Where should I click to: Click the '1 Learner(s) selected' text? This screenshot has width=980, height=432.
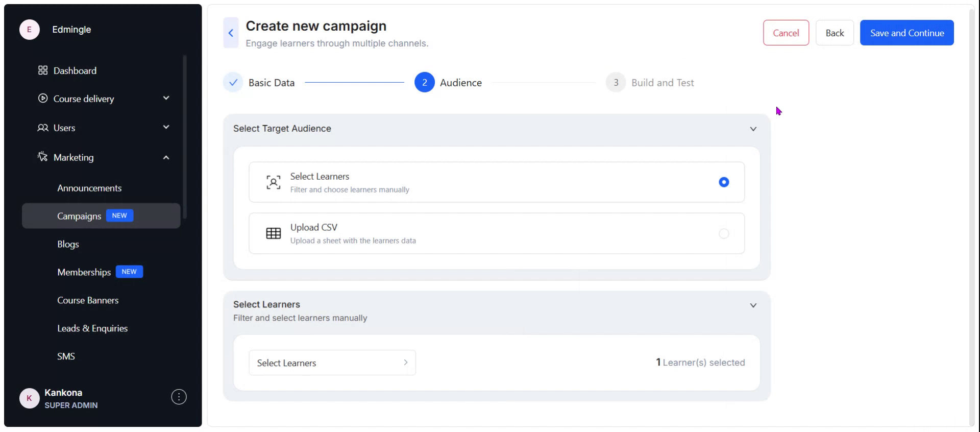click(x=700, y=363)
